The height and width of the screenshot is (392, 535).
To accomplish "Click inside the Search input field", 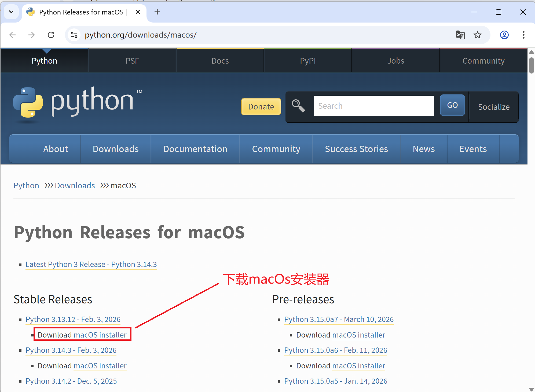I will click(x=373, y=106).
